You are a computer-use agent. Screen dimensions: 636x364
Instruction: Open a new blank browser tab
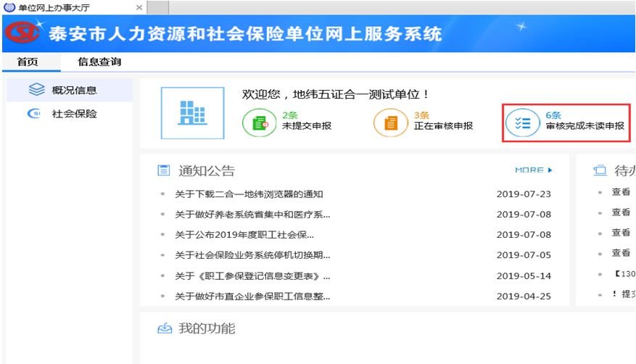[x=158, y=7]
